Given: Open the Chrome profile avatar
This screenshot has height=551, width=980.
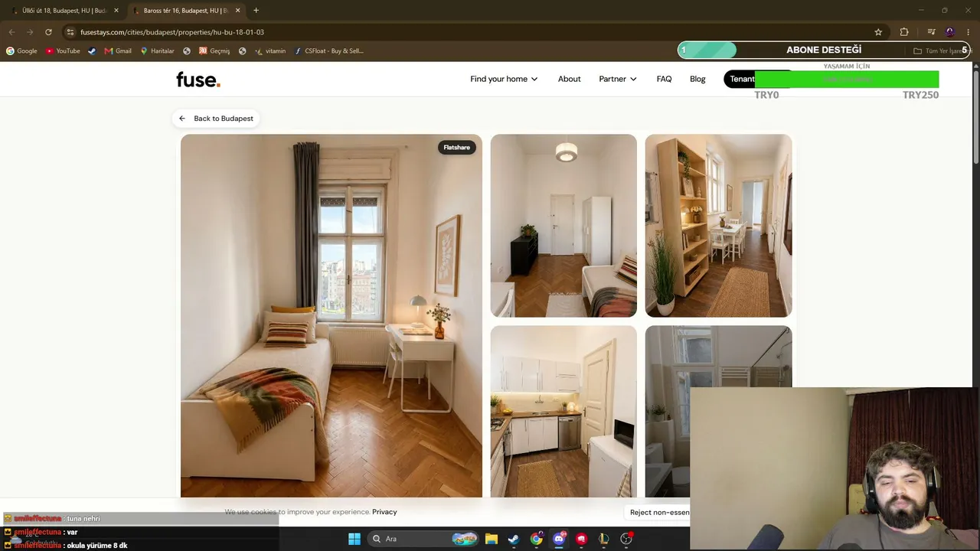Looking at the screenshot, I should click(x=950, y=32).
